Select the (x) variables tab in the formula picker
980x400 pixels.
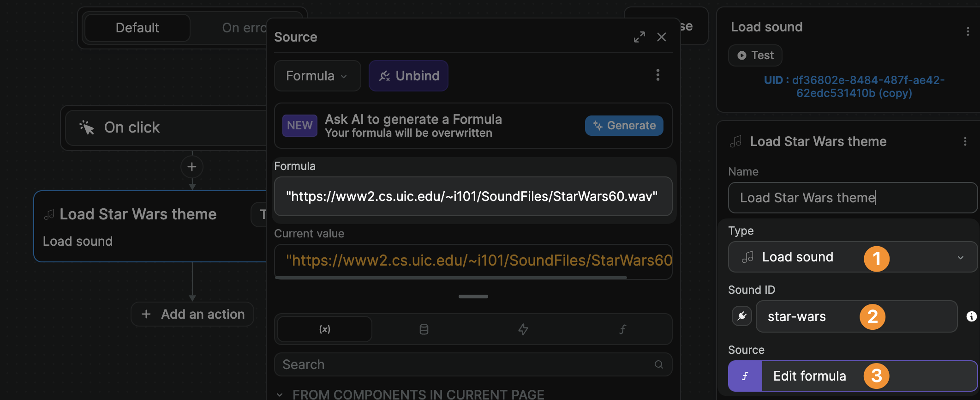point(324,329)
